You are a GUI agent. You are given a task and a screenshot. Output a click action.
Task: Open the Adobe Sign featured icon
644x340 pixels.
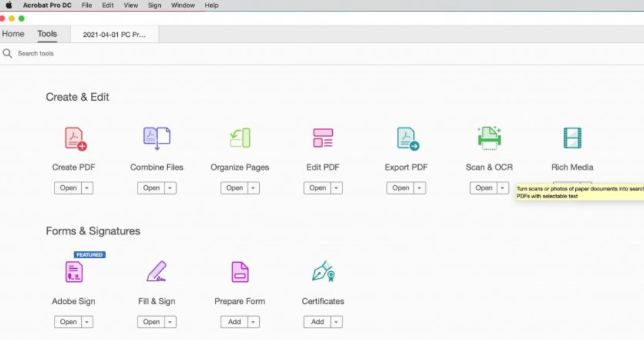[74, 272]
